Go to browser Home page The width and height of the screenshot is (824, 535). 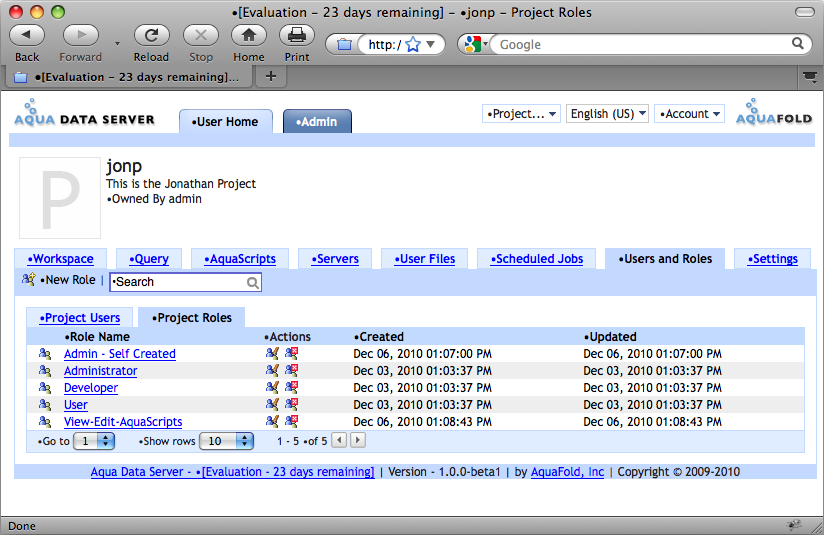tap(249, 35)
